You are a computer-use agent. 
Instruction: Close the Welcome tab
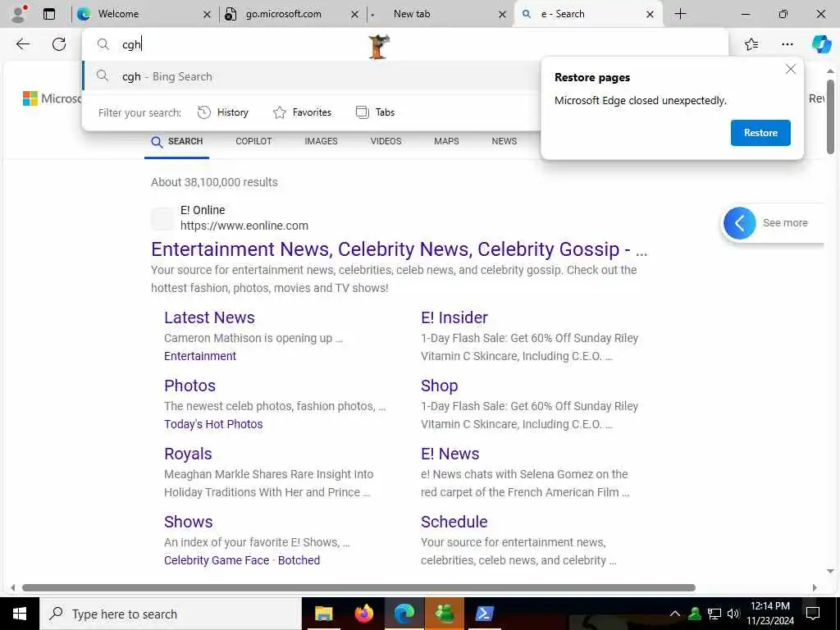(208, 15)
